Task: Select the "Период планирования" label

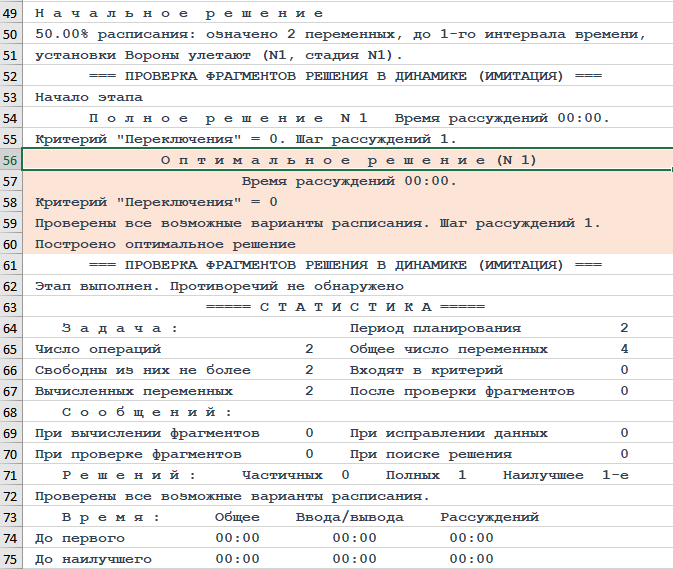Action: [x=435, y=328]
